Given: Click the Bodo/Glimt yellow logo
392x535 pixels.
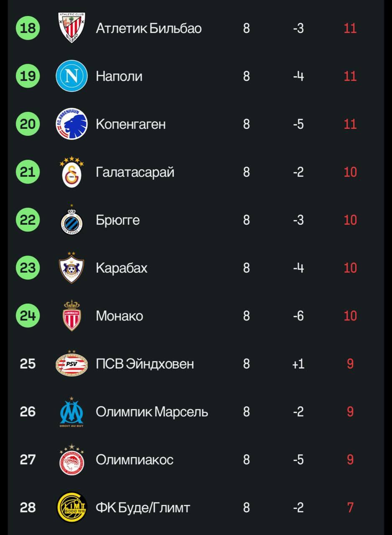Looking at the screenshot, I should pyautogui.click(x=71, y=507).
